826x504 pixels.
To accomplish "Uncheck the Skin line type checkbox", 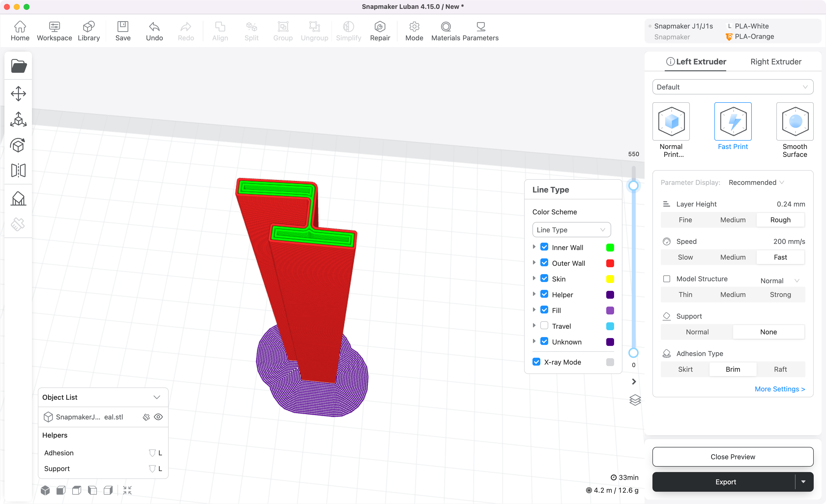I will click(x=545, y=279).
